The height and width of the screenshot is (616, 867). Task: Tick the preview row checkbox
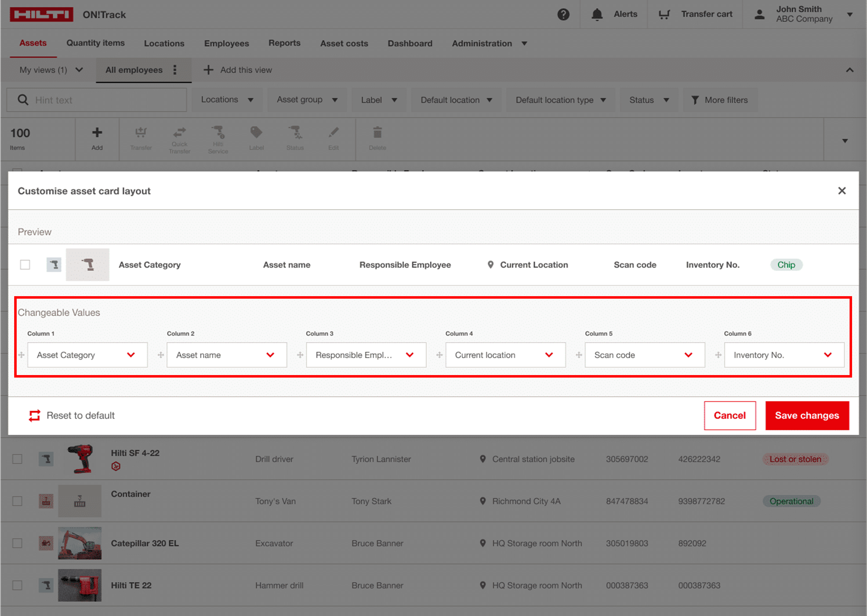tap(25, 264)
